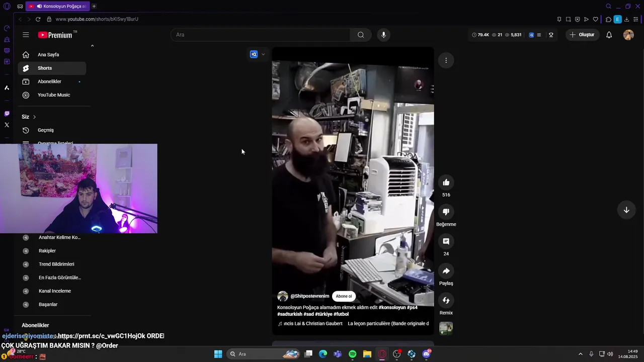
Task: Open YouTube Music from the sidebar
Action: tap(52, 95)
